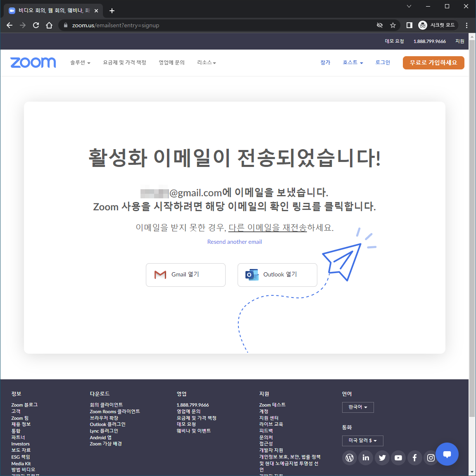Screen dimensions: 476x476
Task: Open a new browser tab
Action: pyautogui.click(x=112, y=11)
